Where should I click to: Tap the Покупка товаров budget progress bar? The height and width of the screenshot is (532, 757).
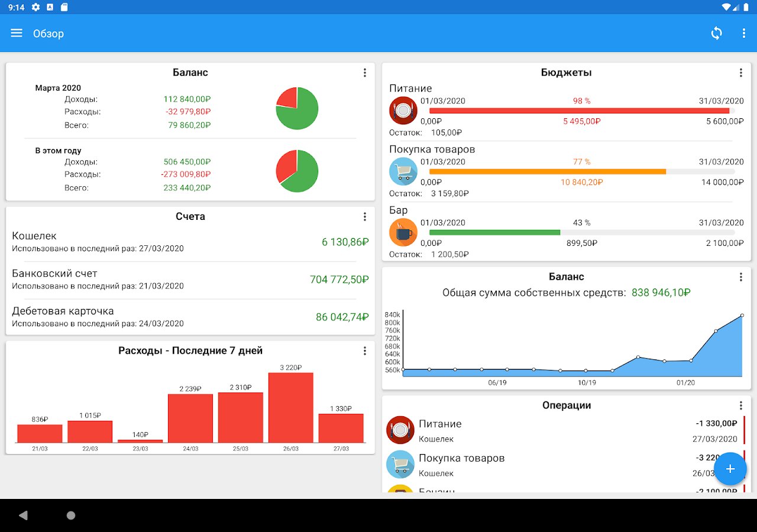tap(582, 171)
